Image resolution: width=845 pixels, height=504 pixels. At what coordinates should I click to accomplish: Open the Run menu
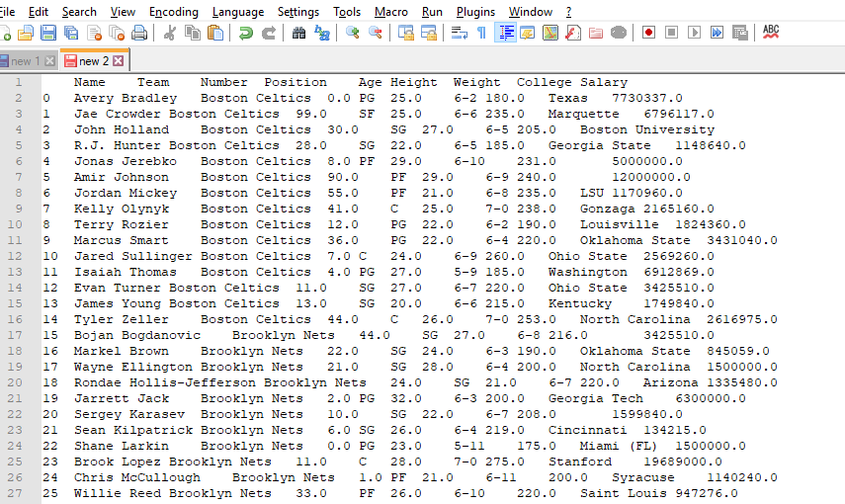click(432, 11)
